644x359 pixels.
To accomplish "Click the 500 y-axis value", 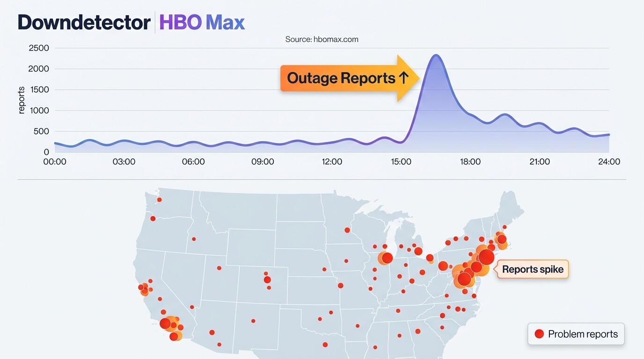I will tap(41, 131).
